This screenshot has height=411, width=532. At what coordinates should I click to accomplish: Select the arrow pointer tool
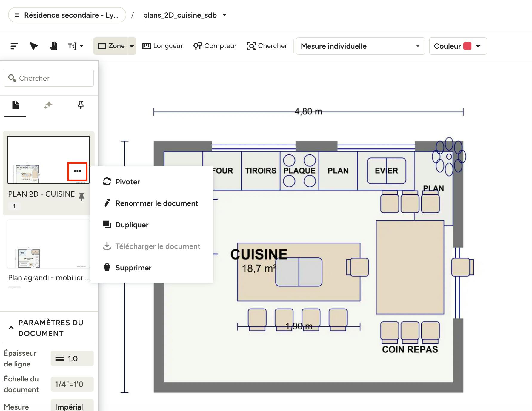(34, 46)
